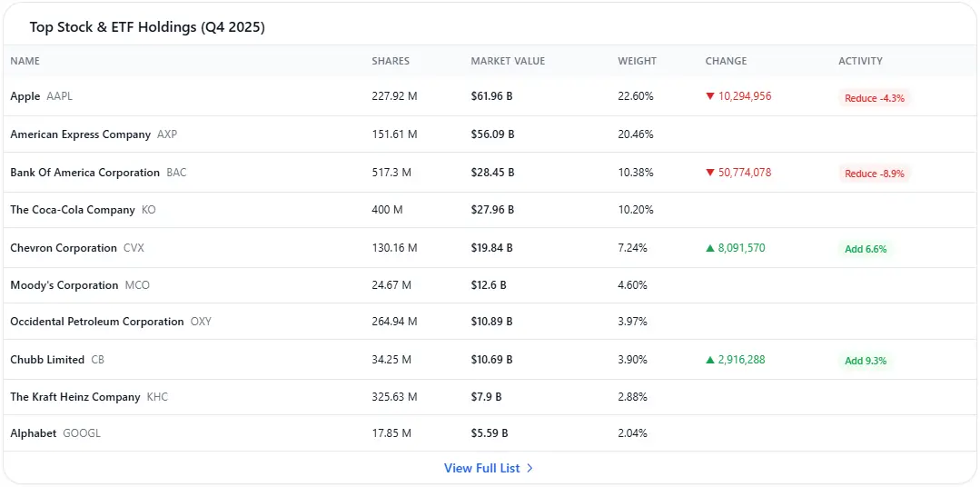Select the Alphabet GOOGL holding
This screenshot has height=487, width=980.
tap(55, 433)
